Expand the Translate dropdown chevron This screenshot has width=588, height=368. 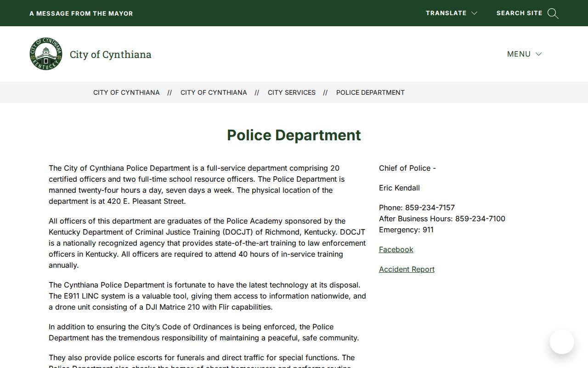[x=475, y=13]
